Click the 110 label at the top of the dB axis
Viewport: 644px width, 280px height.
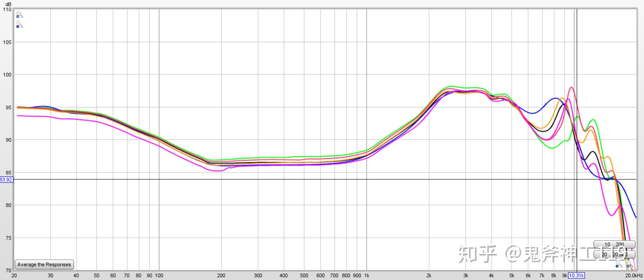pos(7,10)
